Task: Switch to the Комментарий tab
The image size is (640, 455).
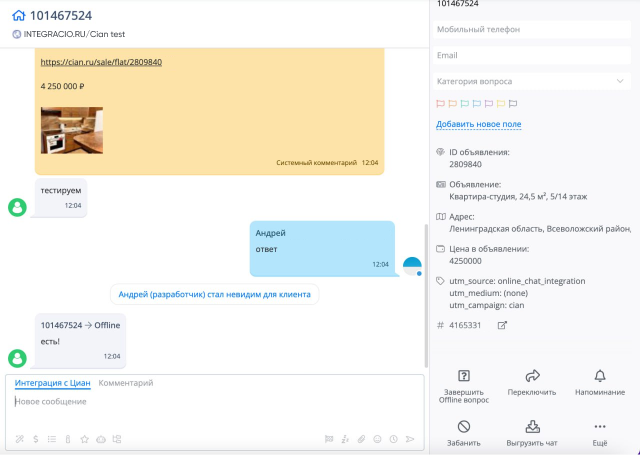Action: click(126, 383)
